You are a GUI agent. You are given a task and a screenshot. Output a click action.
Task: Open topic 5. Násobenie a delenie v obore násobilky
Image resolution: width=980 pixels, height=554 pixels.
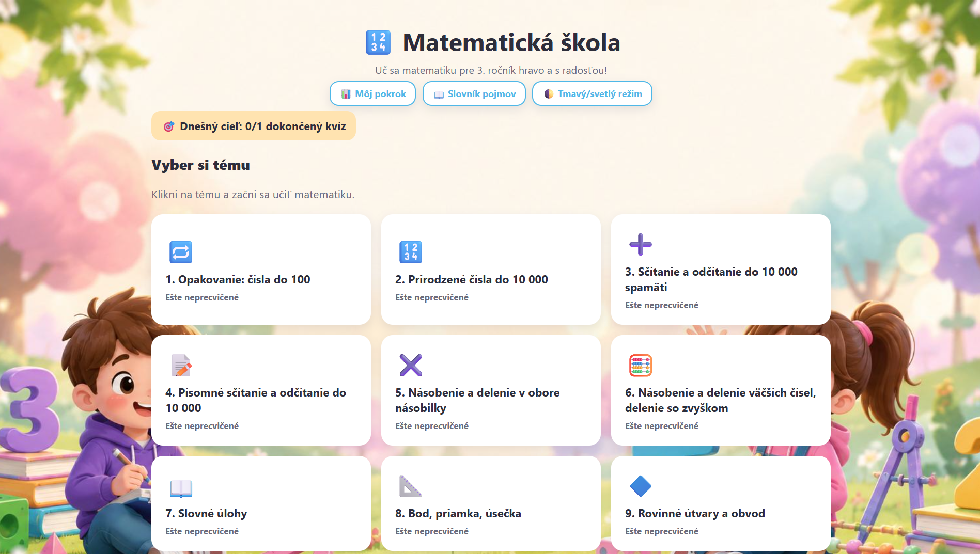click(x=491, y=390)
